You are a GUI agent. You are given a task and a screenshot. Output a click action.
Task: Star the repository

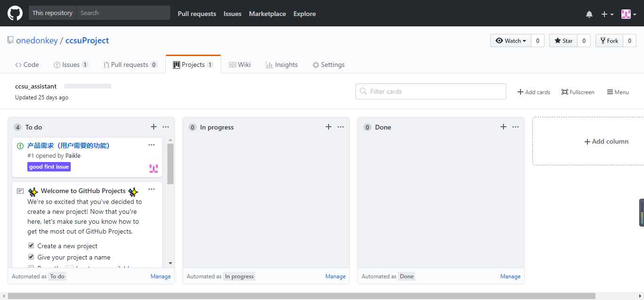point(563,41)
